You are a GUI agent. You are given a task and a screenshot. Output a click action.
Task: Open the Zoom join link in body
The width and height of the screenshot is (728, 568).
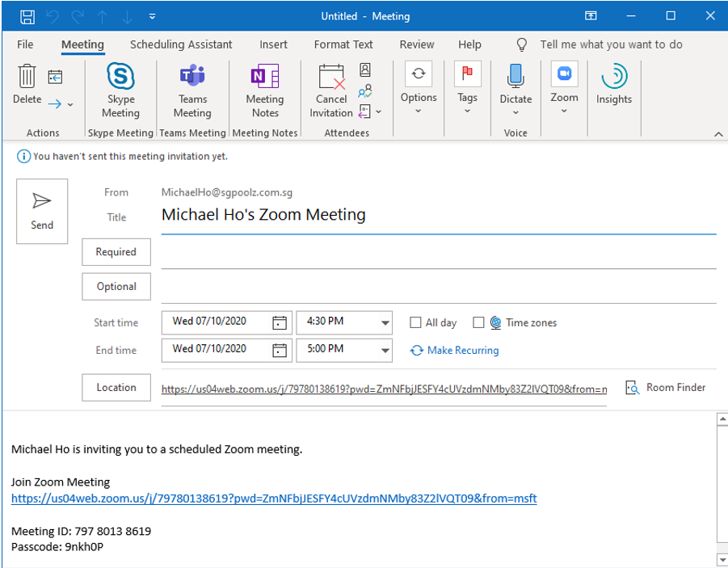tap(274, 499)
